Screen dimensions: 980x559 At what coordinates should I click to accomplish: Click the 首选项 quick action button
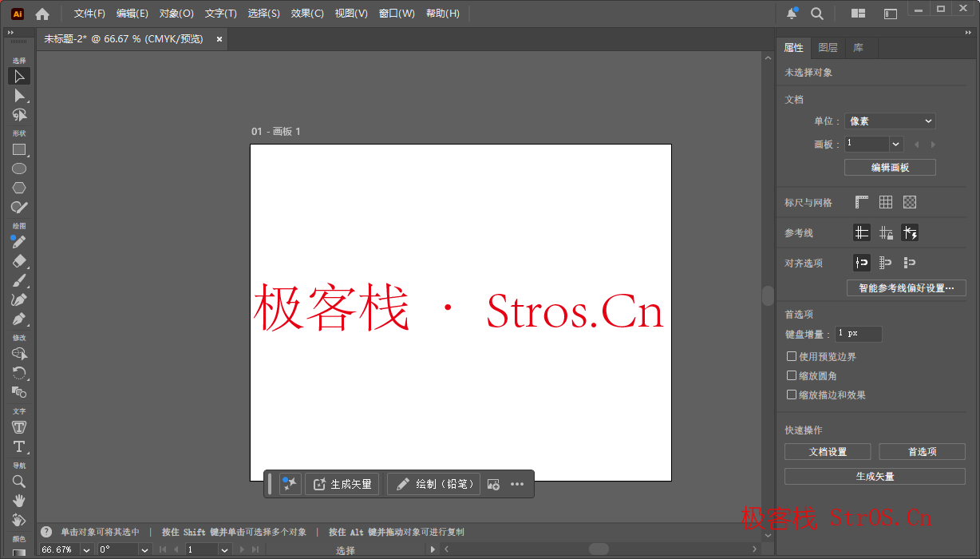coord(923,452)
